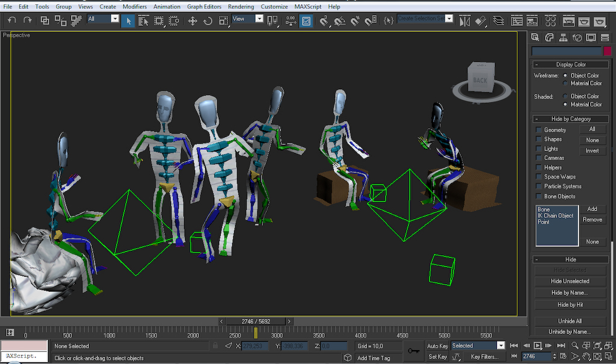Open Render Setup
Viewport: 616px width, 364px height.
point(568,20)
